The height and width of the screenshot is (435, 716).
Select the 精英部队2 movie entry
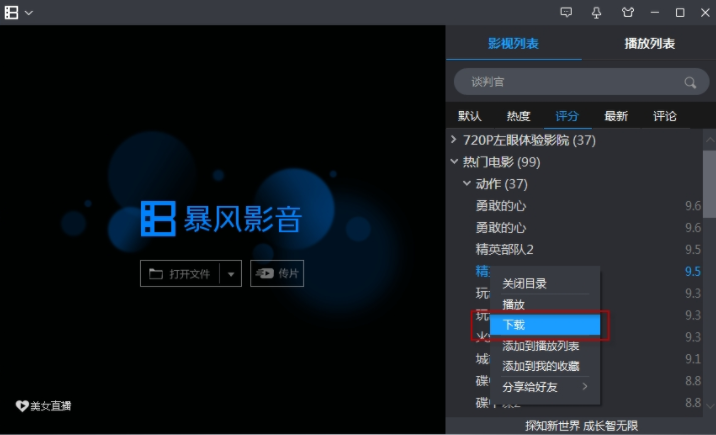pos(504,250)
